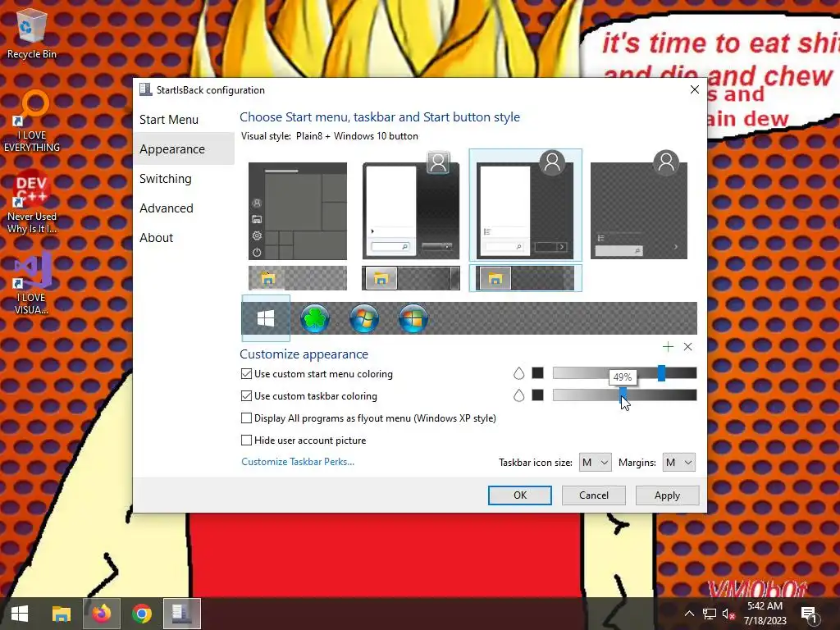
Task: Open the Windows Start button on taskbar
Action: pos(20,614)
